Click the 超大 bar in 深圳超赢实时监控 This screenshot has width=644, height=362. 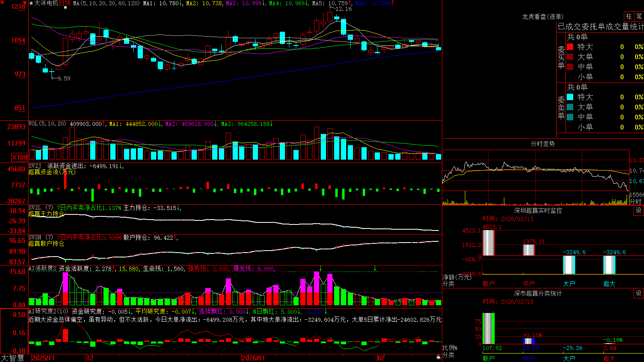[x=609, y=265]
